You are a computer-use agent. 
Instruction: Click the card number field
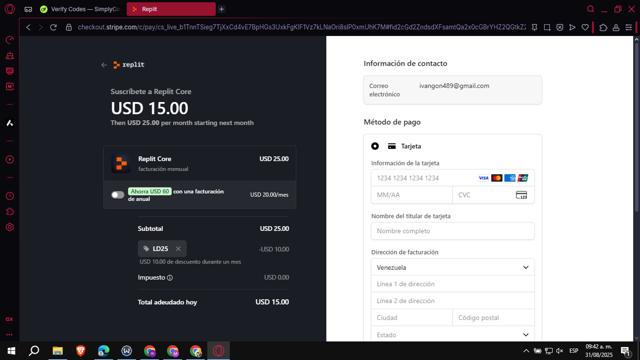tap(453, 178)
